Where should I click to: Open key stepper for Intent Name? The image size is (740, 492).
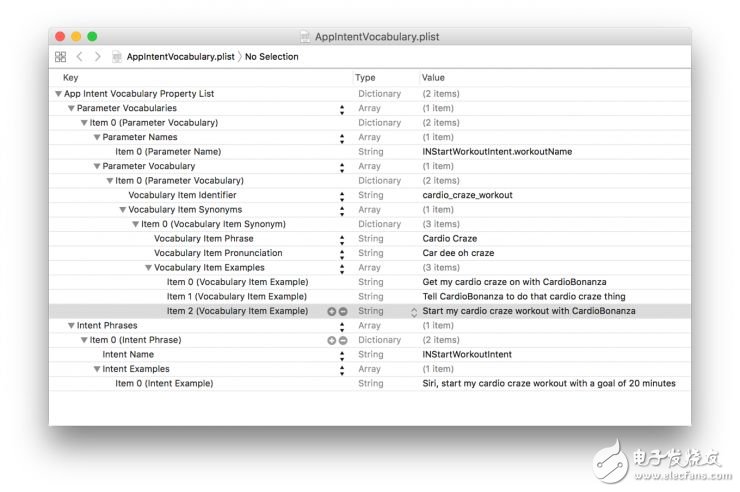point(342,355)
